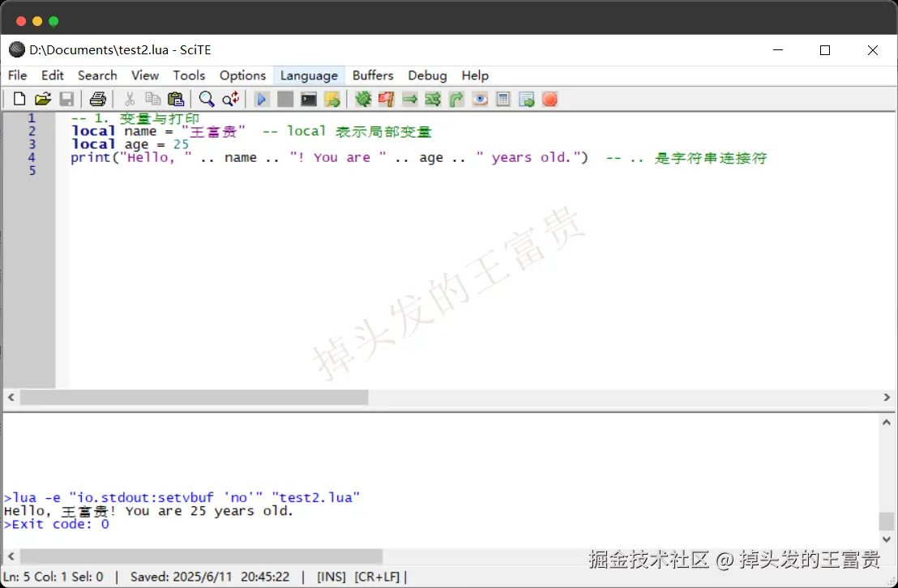Open the Help menu
898x588 pixels.
pyautogui.click(x=475, y=75)
